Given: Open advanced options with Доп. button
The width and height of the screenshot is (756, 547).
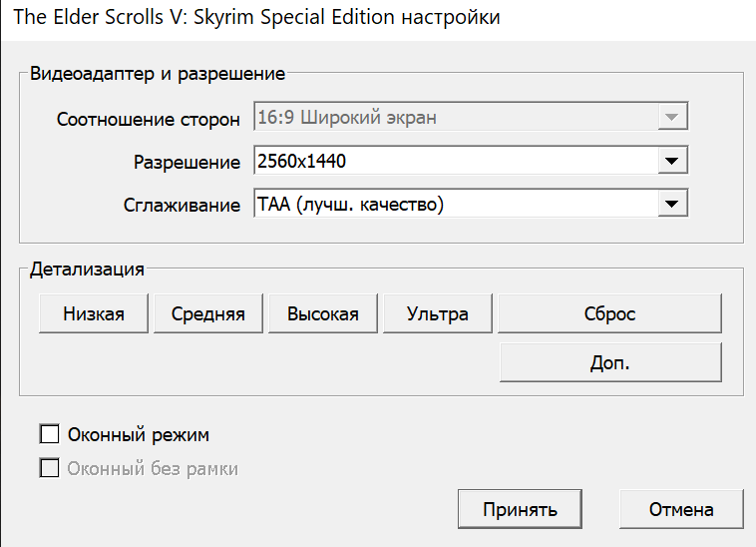Looking at the screenshot, I should pos(609,363).
